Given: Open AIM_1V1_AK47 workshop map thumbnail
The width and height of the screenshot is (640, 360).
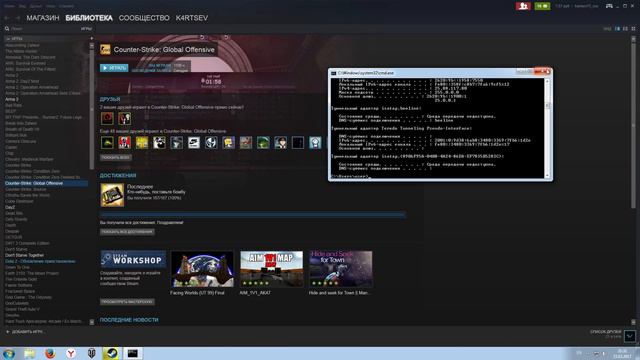Looking at the screenshot, I should [271, 269].
